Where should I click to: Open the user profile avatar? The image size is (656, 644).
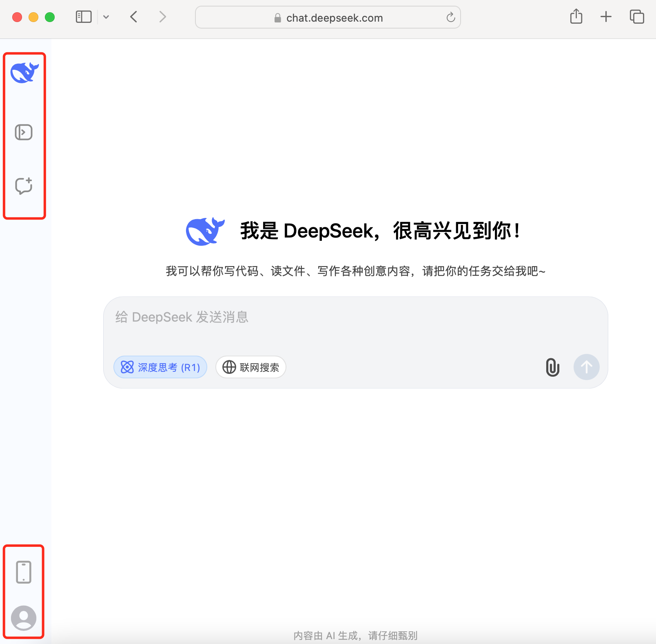[24, 618]
